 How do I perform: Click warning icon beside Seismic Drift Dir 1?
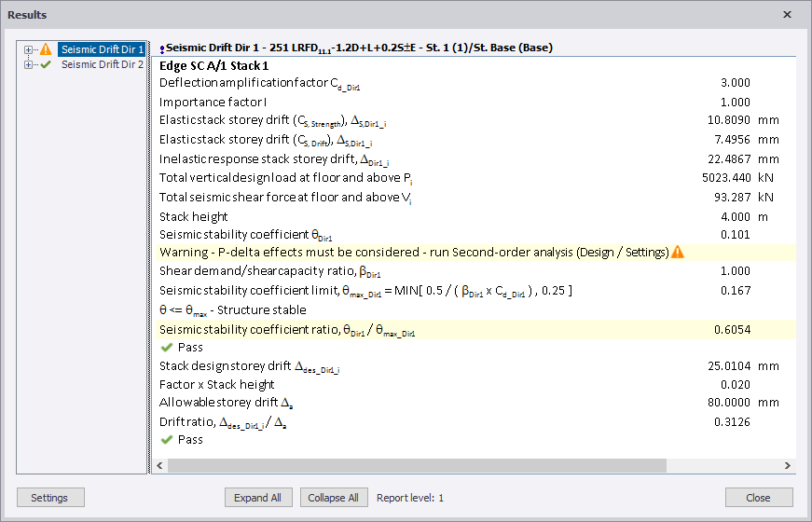pyautogui.click(x=46, y=49)
